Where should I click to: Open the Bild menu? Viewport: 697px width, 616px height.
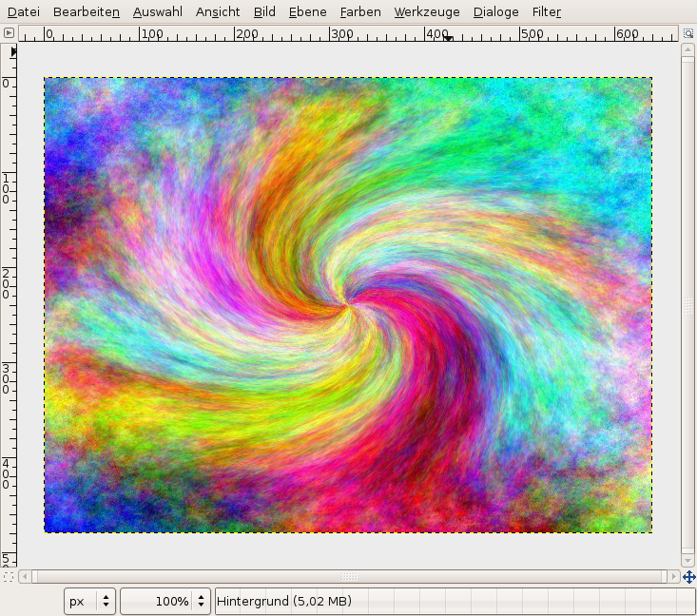264,12
